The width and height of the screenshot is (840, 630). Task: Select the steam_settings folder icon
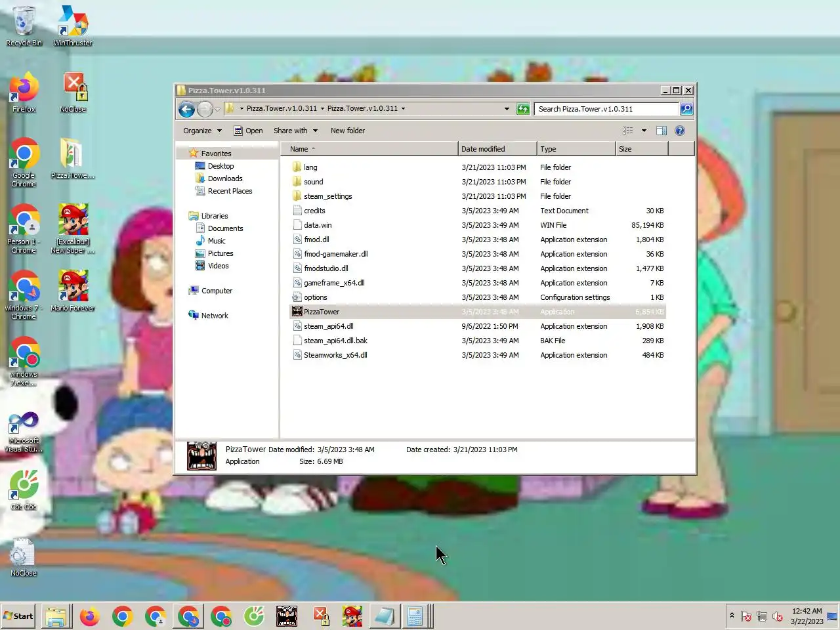pyautogui.click(x=297, y=196)
